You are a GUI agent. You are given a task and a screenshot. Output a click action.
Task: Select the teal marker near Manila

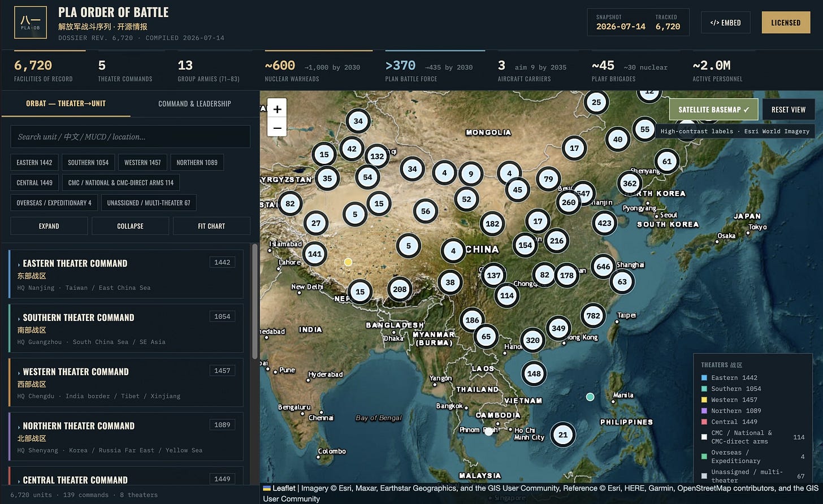click(590, 397)
